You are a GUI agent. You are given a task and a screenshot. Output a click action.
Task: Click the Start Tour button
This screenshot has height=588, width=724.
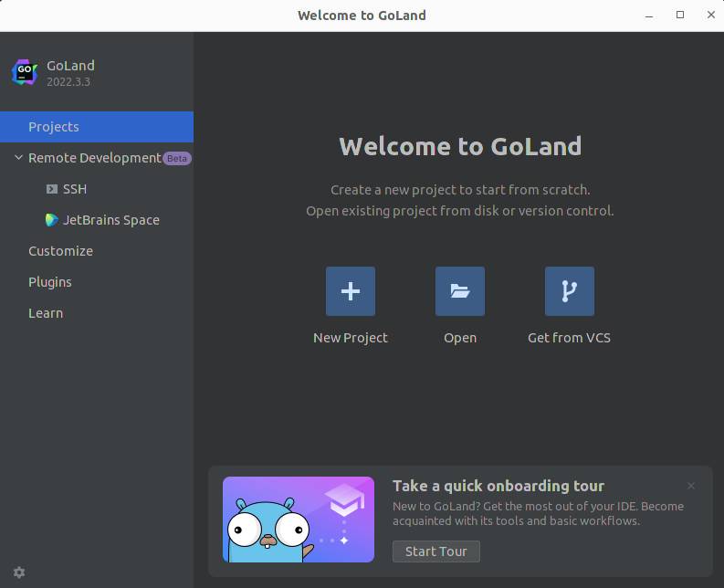pyautogui.click(x=435, y=551)
